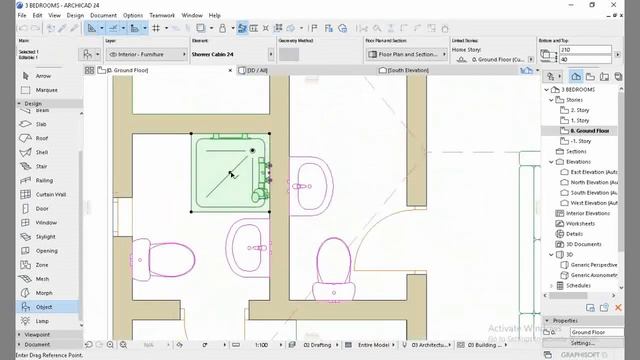The width and height of the screenshot is (640, 360).
Task: Open the Shower Cabin 24 element flyout
Action: 271,54
